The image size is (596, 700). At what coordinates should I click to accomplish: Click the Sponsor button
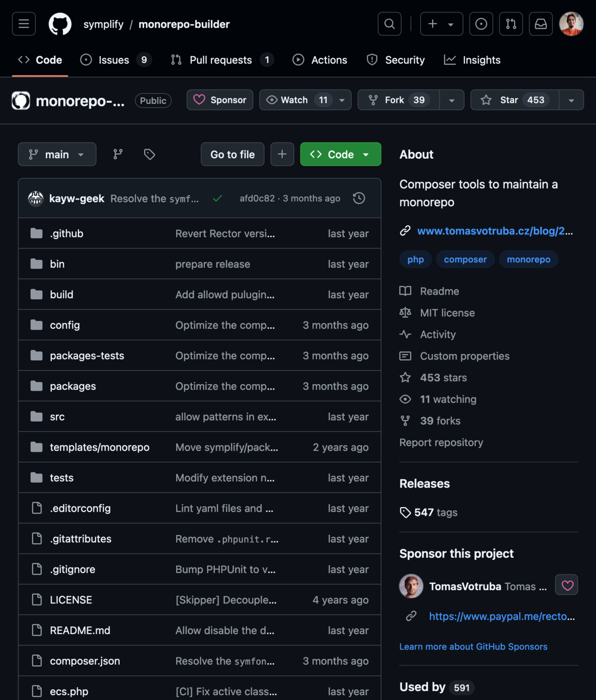coord(220,100)
